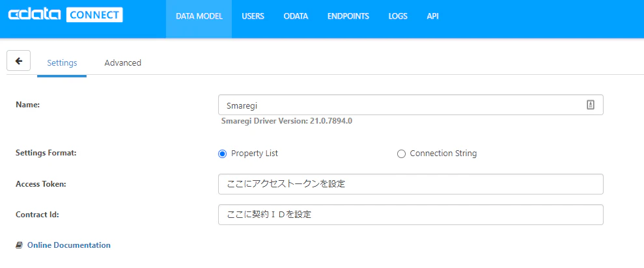
Task: Click the CData Connect logo
Action: (x=65, y=15)
